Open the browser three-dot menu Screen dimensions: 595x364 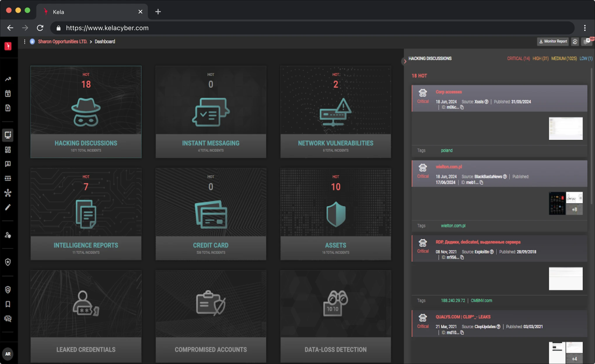tap(585, 28)
